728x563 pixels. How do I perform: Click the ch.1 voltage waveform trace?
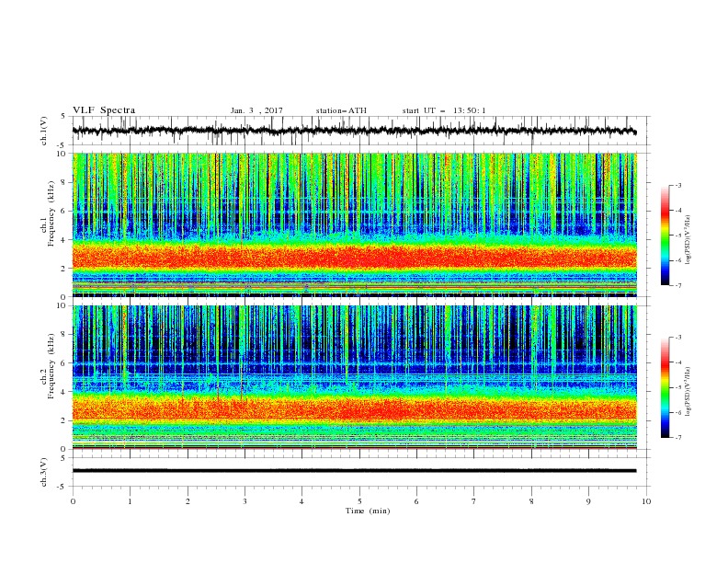pos(354,131)
